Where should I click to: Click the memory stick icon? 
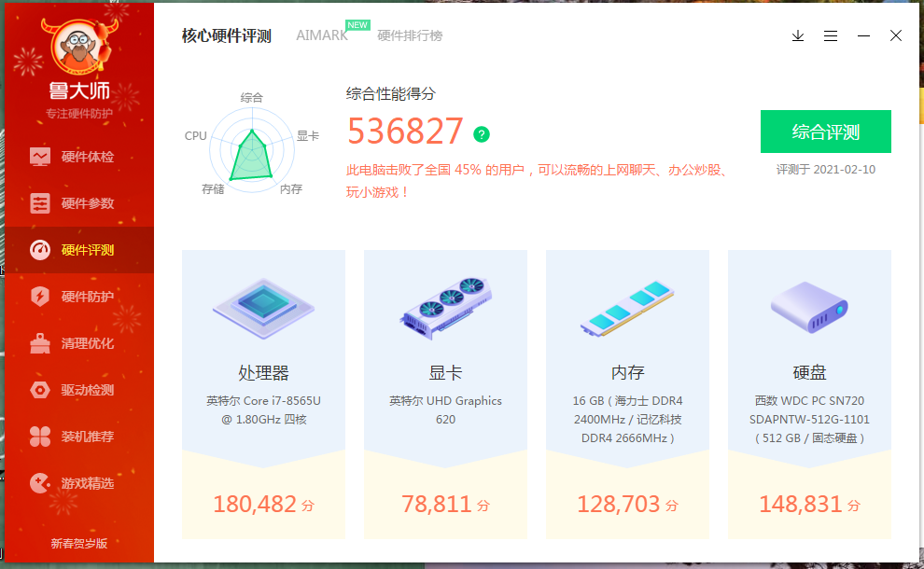coord(627,308)
